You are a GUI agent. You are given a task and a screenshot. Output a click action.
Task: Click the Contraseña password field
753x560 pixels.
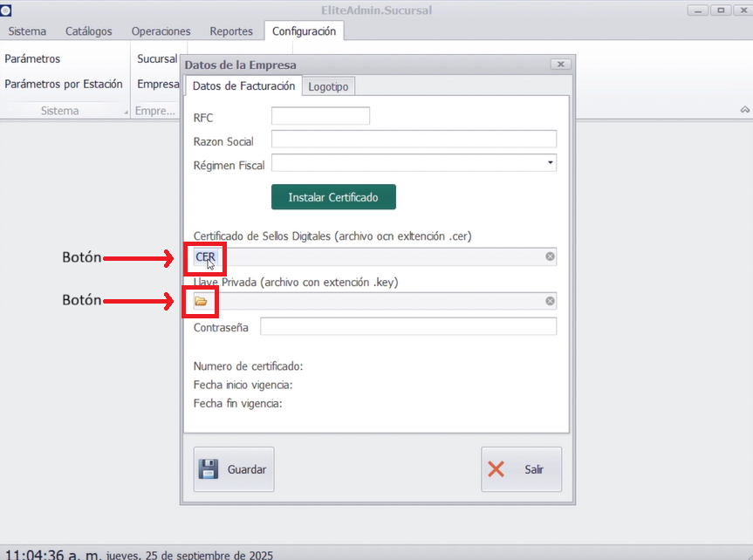coord(407,327)
